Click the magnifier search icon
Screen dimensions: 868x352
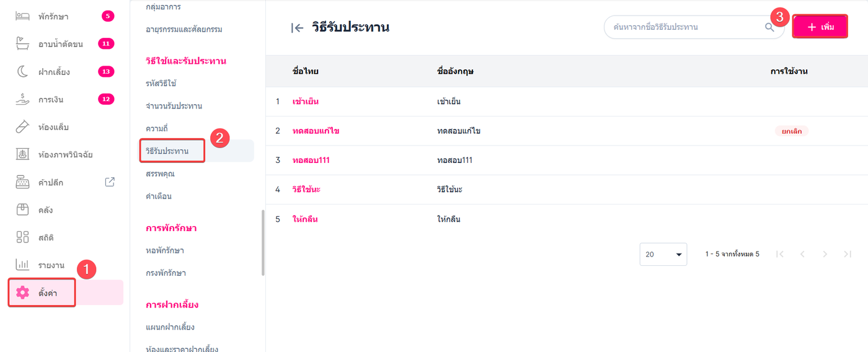(x=769, y=27)
